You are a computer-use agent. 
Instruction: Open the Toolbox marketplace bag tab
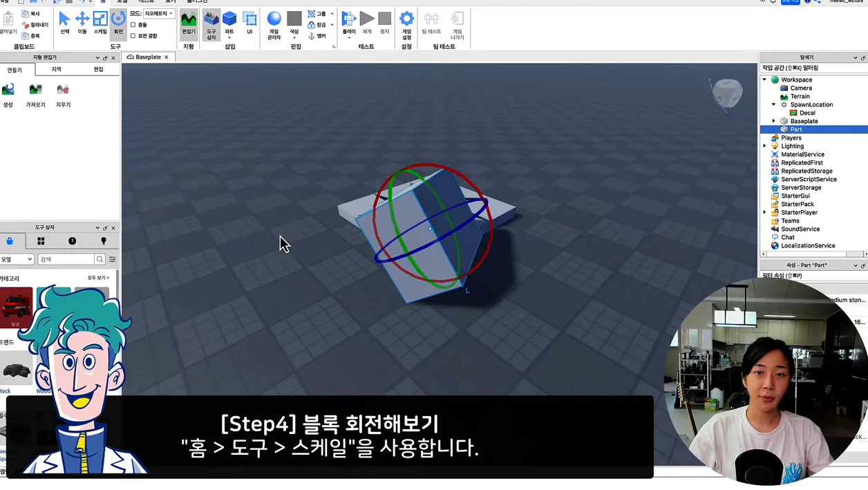click(10, 241)
